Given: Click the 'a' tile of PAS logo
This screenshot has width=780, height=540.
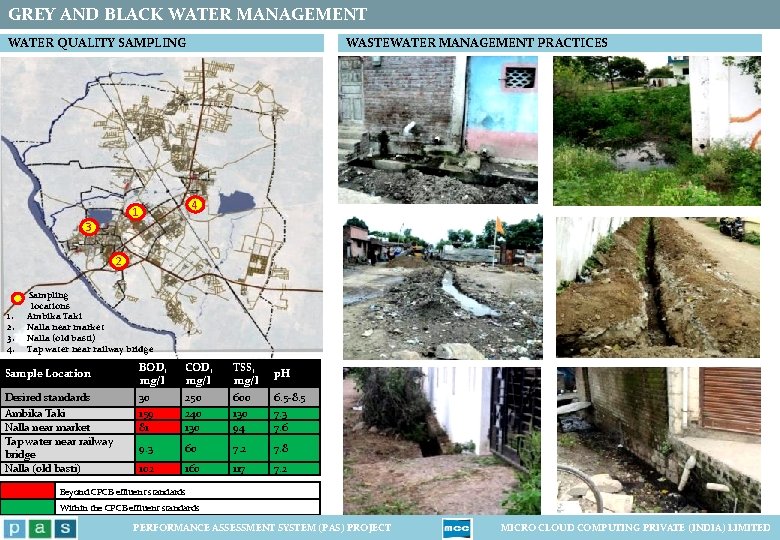Looking at the screenshot, I should click(40, 529).
